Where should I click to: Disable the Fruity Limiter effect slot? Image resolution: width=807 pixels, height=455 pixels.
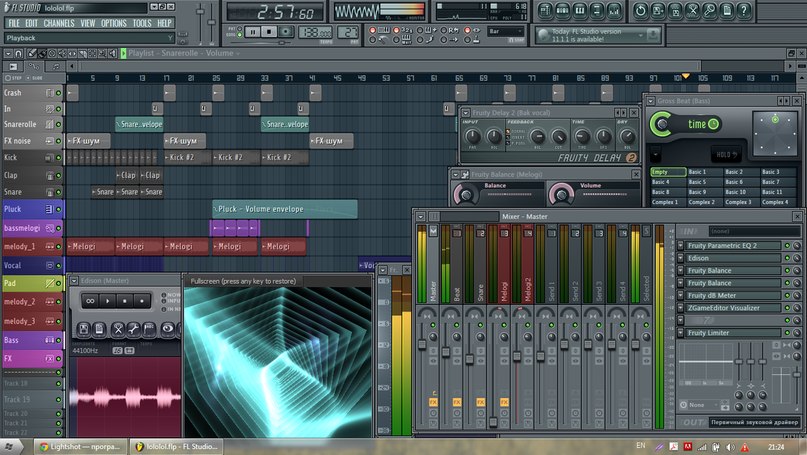pos(787,332)
